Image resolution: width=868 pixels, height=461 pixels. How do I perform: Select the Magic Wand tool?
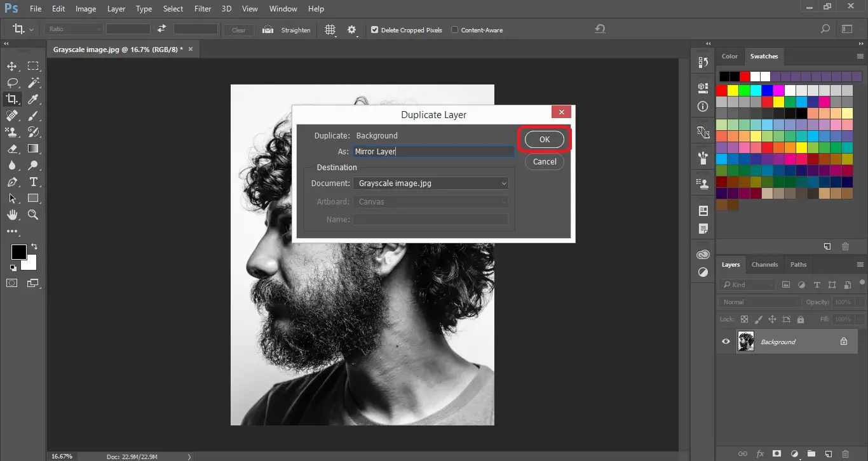click(x=33, y=83)
